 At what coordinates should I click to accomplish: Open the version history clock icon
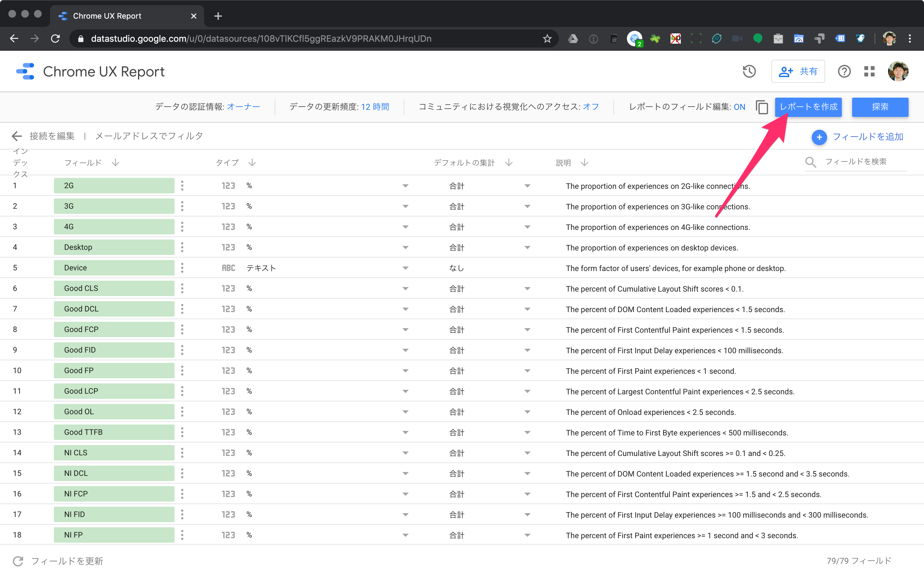click(749, 72)
